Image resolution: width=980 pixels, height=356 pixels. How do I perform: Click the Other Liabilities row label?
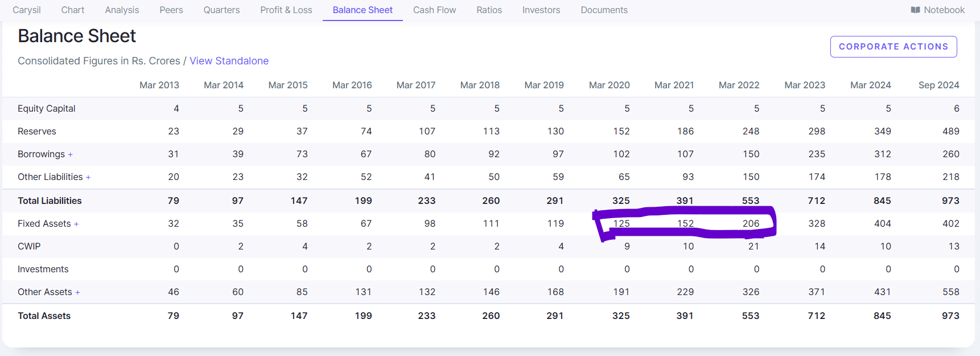[50, 177]
